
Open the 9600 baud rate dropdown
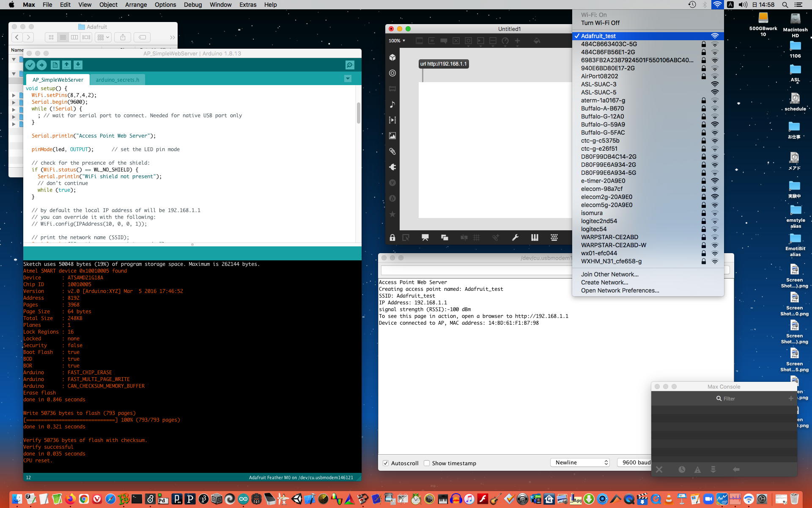pyautogui.click(x=634, y=462)
